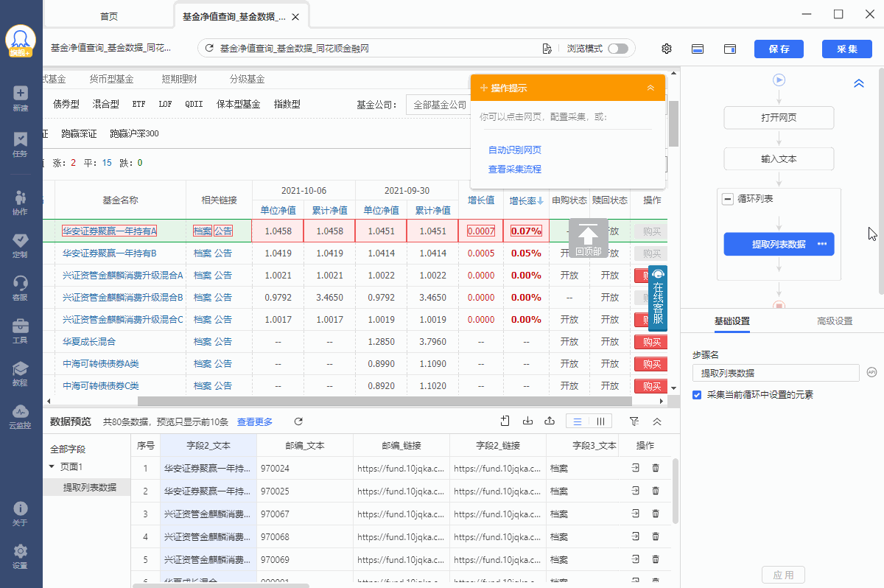Select the 短期理财 category tab
Viewport: 884px width, 588px height.
[179, 79]
